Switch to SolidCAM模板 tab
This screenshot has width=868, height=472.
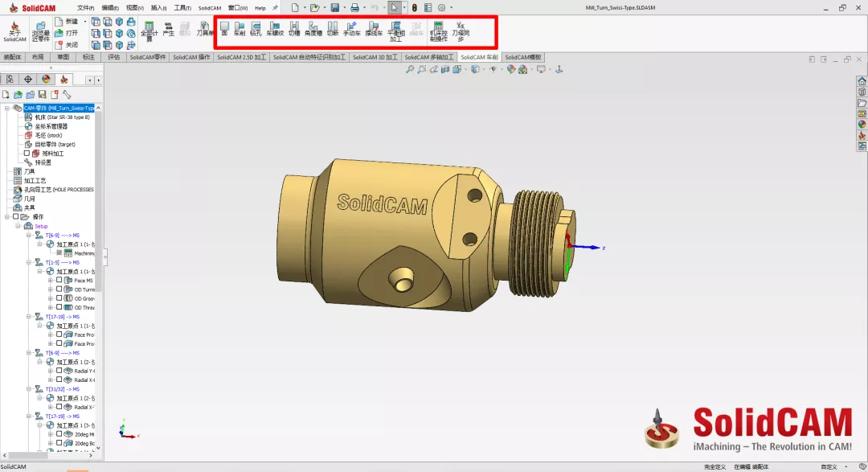click(x=523, y=57)
